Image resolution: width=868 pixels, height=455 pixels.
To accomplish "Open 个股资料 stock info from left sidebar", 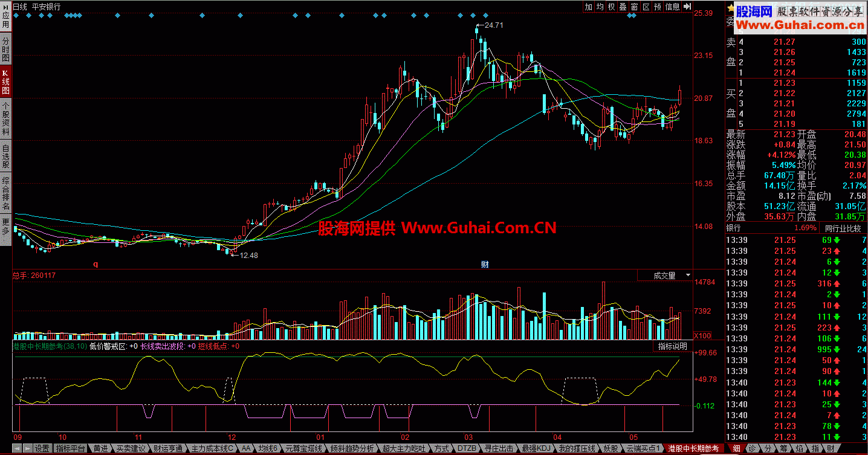I will pyautogui.click(x=5, y=118).
